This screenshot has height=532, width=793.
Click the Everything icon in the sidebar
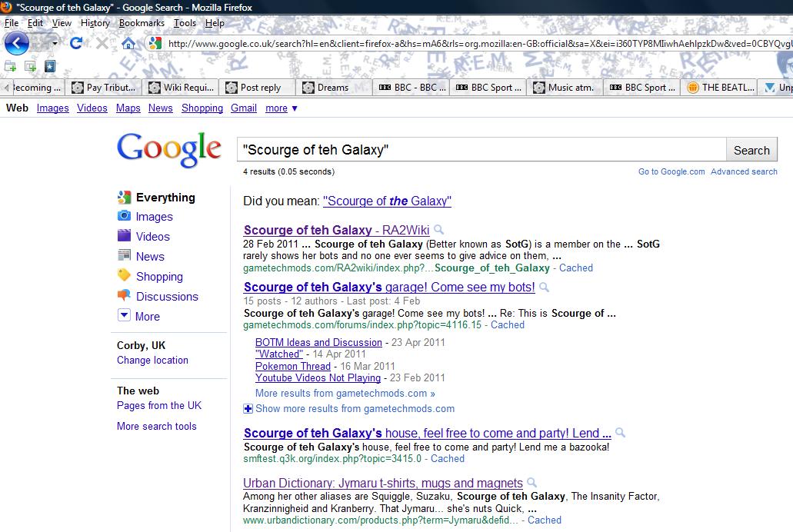124,198
